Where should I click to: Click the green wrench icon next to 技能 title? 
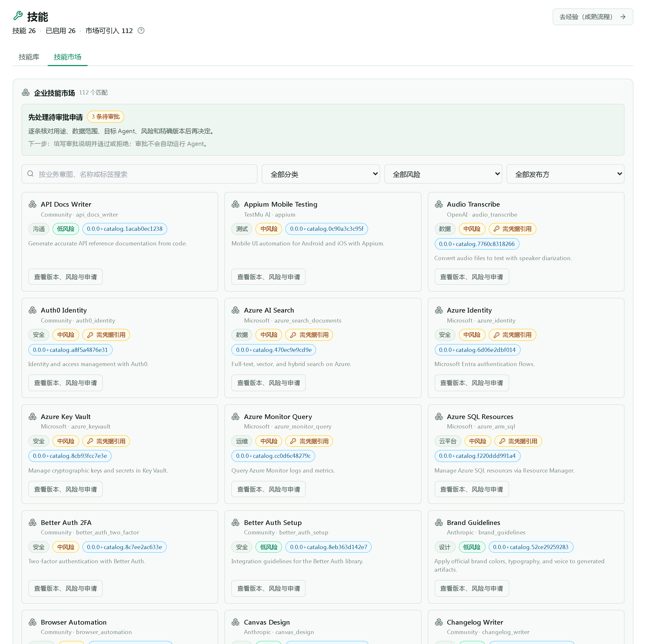[x=18, y=16]
